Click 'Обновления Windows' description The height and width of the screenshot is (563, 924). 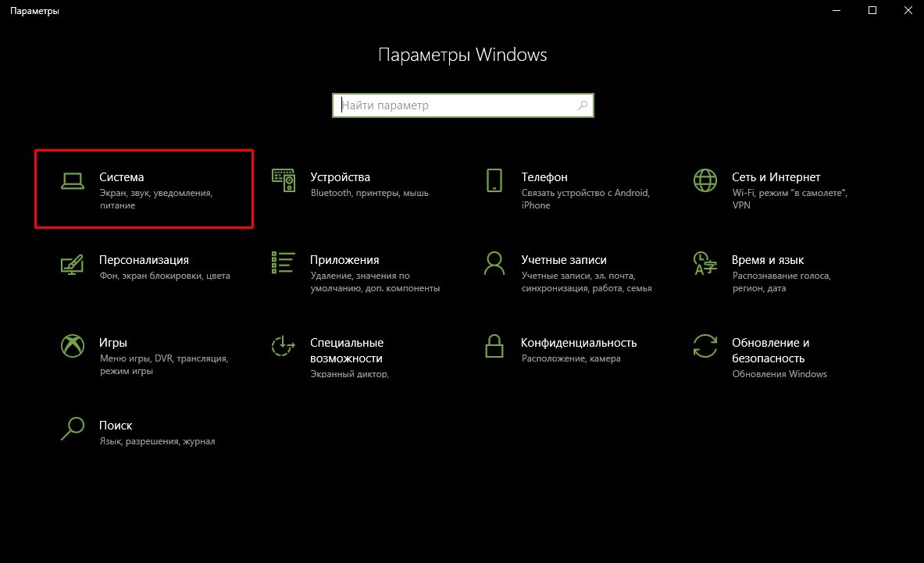(x=780, y=374)
